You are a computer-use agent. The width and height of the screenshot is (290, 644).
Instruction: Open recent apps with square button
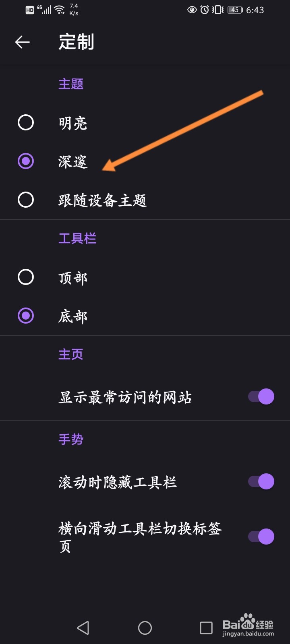[x=206, y=627]
